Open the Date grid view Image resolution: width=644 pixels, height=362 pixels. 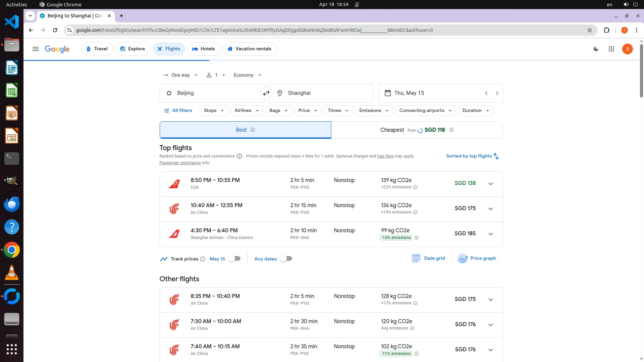(428, 258)
